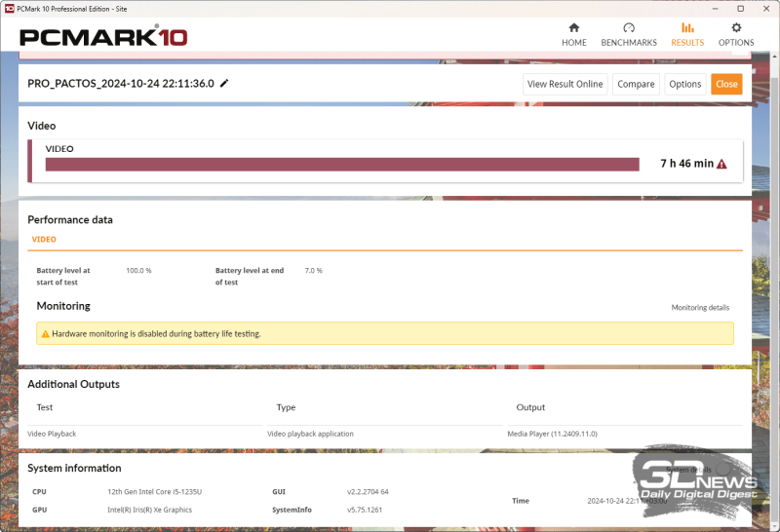This screenshot has height=532, width=780.
Task: Open result Options button
Action: click(x=685, y=84)
